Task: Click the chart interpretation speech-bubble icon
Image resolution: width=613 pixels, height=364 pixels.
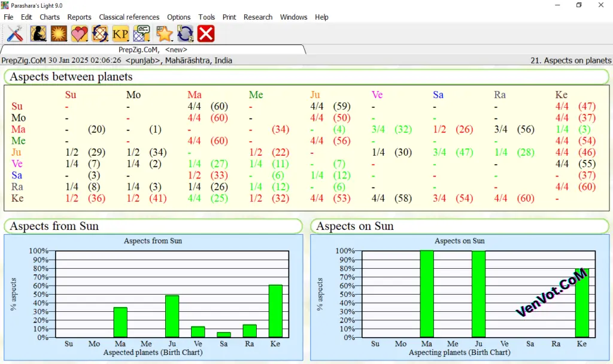Action: tap(141, 34)
